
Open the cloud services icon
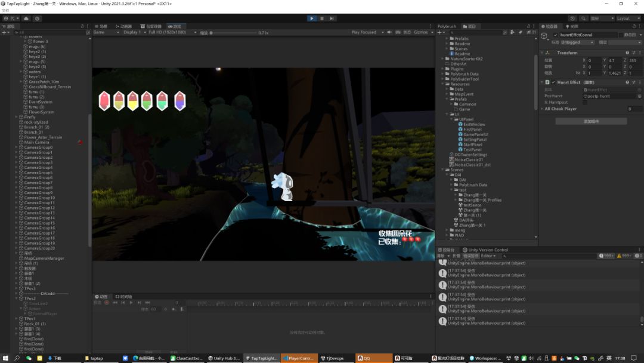pos(26,19)
